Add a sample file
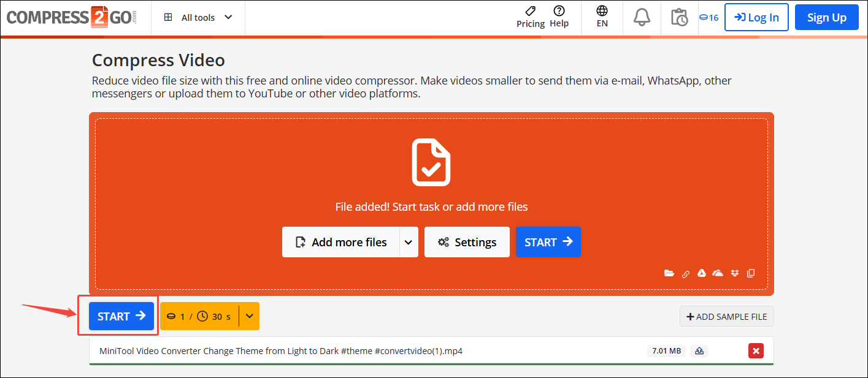 pos(726,316)
